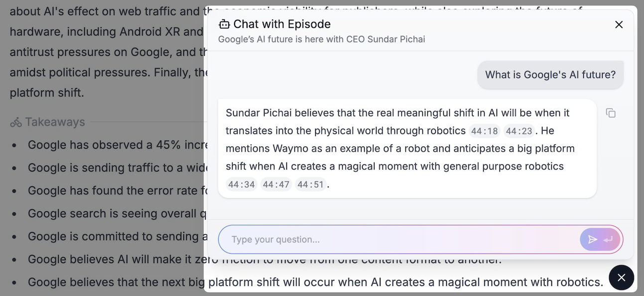Click the takeaway about a 45% increase
Screen dimensions: 644x296
tap(115, 145)
